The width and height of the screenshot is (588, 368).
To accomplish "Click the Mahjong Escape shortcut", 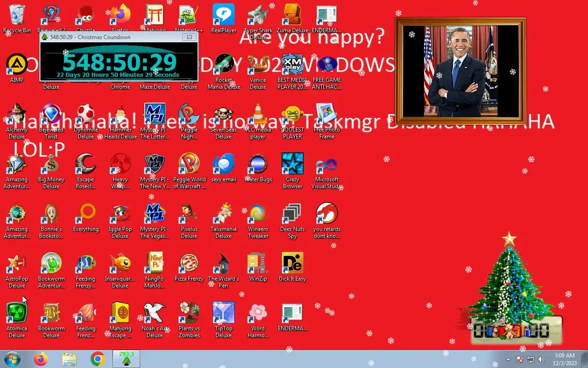I will click(x=120, y=320).
